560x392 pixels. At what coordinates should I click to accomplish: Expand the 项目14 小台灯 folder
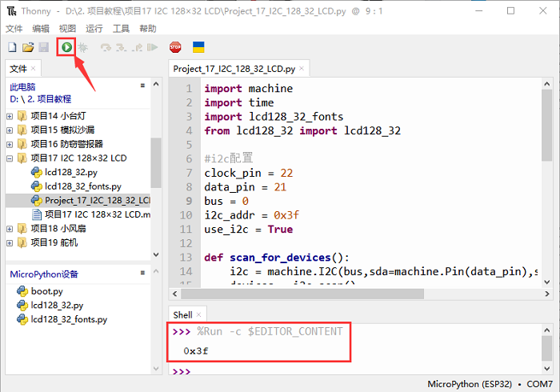(x=10, y=116)
